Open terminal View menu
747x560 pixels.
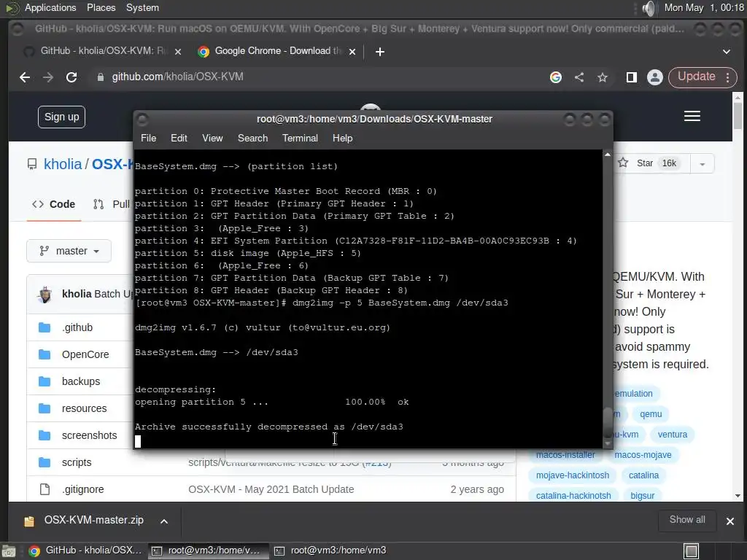click(x=212, y=138)
